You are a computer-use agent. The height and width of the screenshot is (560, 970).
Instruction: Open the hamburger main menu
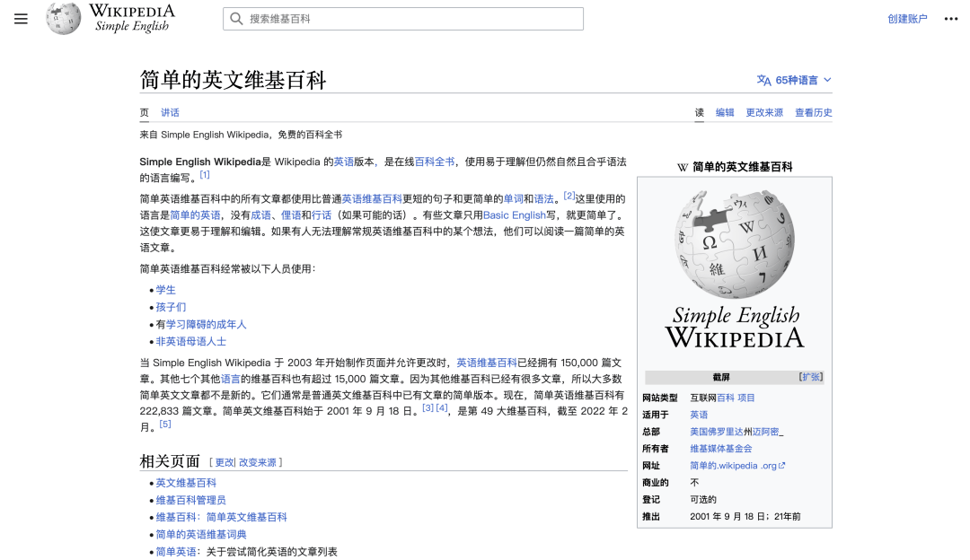21,19
